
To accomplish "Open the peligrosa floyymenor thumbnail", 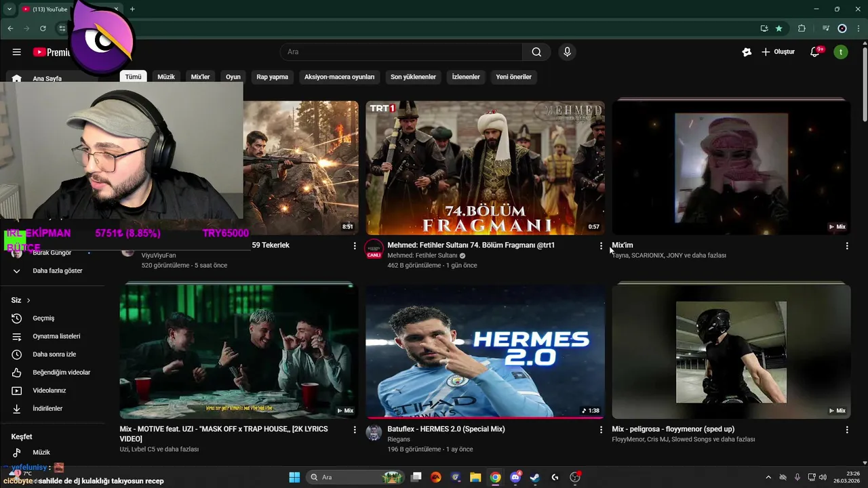I will pyautogui.click(x=731, y=352).
